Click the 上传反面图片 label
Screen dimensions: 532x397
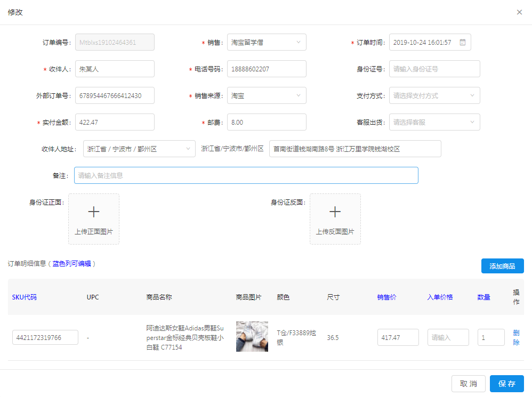click(x=335, y=232)
